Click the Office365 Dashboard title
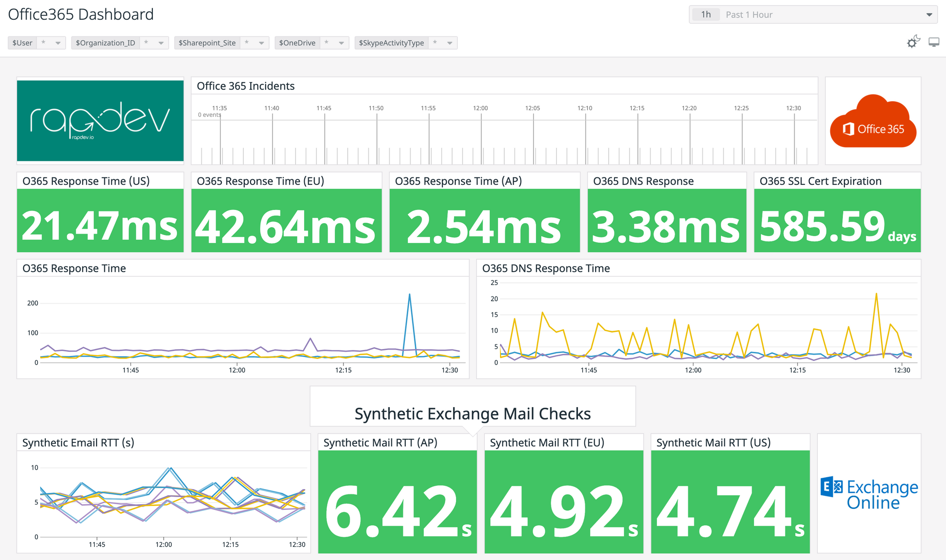The image size is (946, 560). (81, 14)
